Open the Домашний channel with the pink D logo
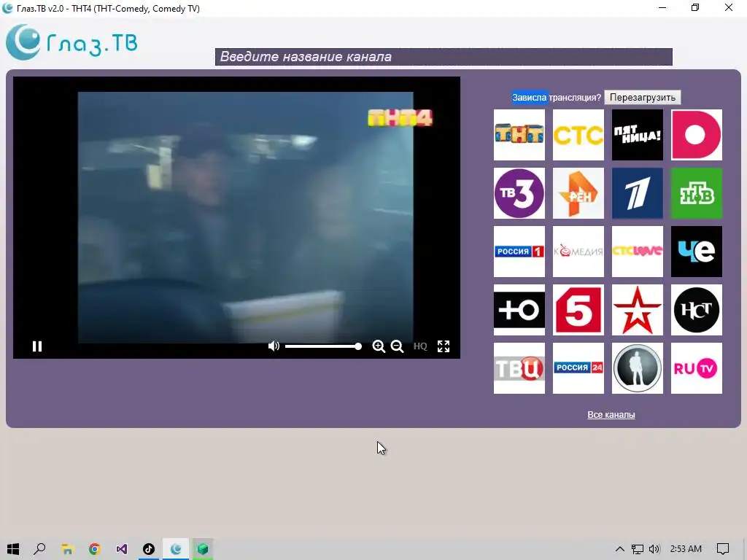Screen dimensions: 747x560 (696, 135)
